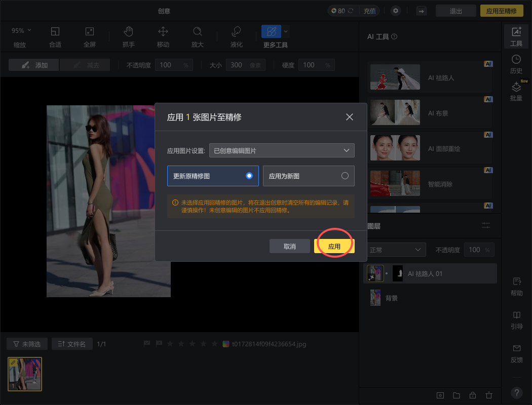Click the magnifier zoom-in tool

tap(197, 32)
